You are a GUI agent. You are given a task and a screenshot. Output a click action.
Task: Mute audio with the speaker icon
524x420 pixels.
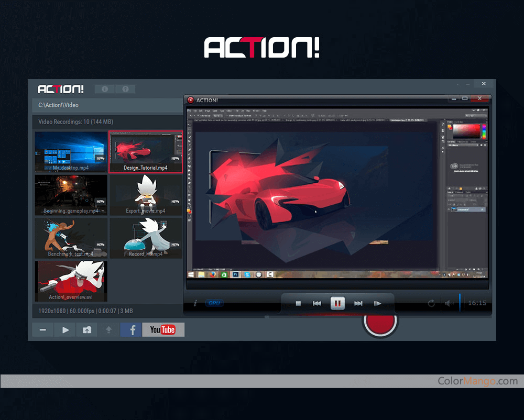click(x=449, y=303)
